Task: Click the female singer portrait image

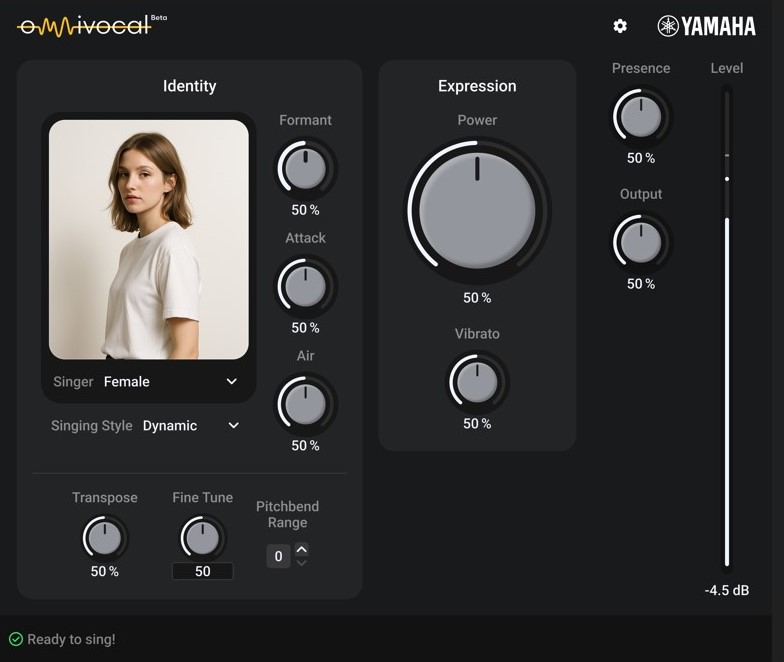Action: coord(148,239)
